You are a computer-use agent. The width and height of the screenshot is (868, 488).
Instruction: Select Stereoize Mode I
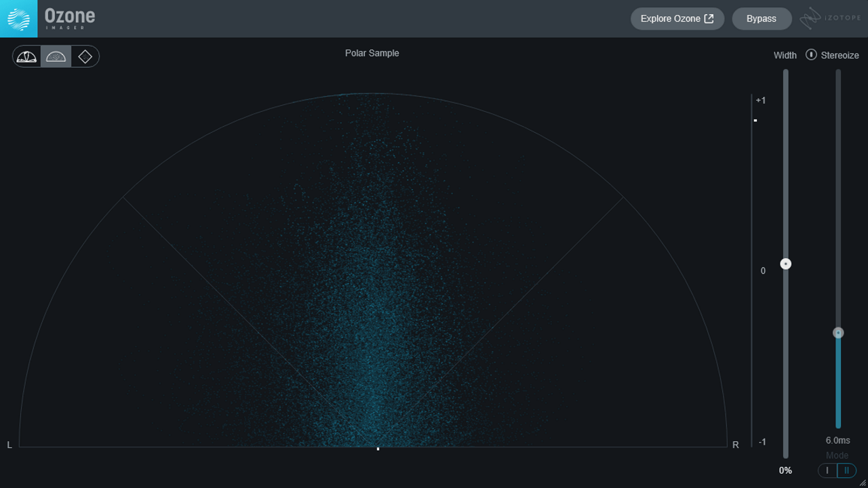[827, 470]
